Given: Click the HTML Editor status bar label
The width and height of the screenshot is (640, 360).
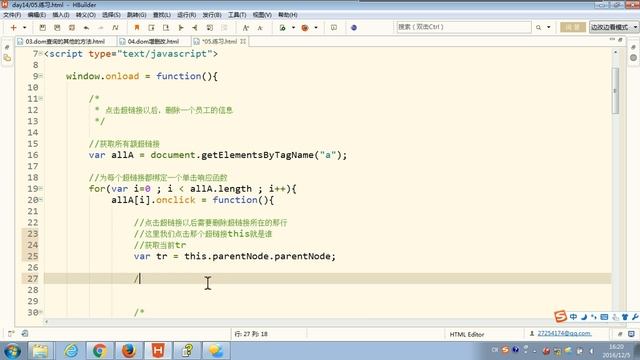Looking at the screenshot, I should click(x=467, y=334).
